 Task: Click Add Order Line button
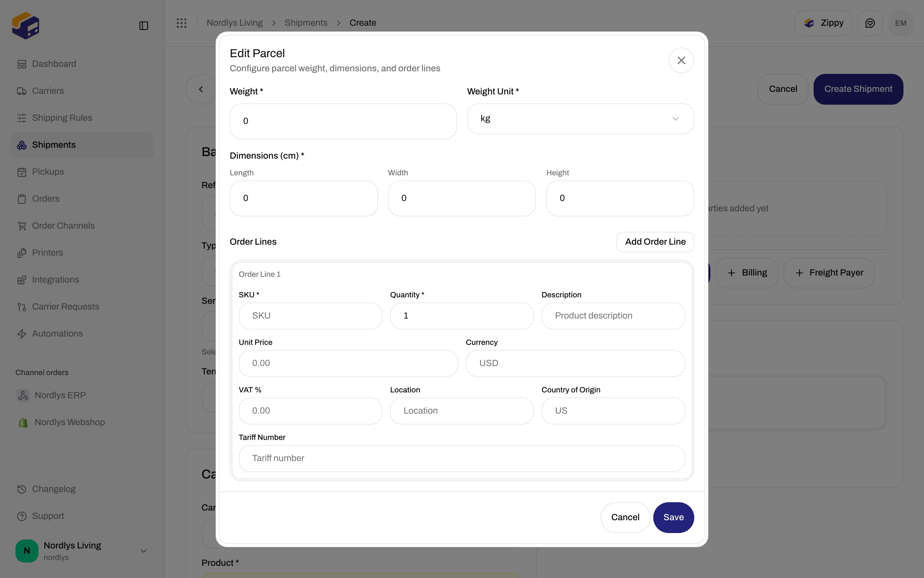coord(655,242)
